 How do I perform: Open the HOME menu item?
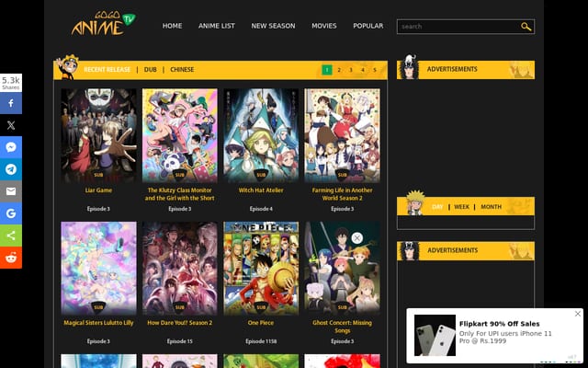(x=172, y=26)
